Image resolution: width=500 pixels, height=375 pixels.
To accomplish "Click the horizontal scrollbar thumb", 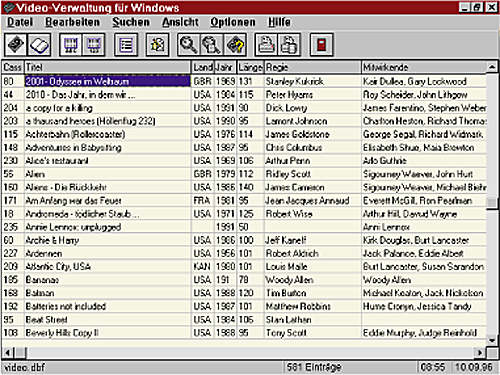I will [21, 352].
